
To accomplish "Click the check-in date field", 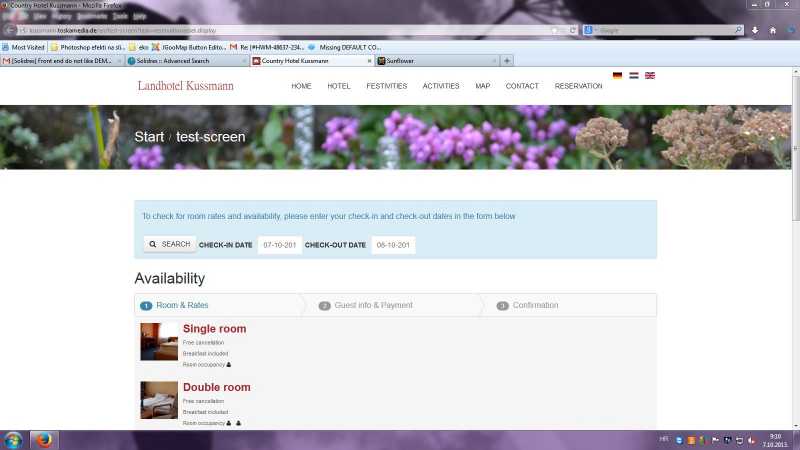I will tap(279, 245).
